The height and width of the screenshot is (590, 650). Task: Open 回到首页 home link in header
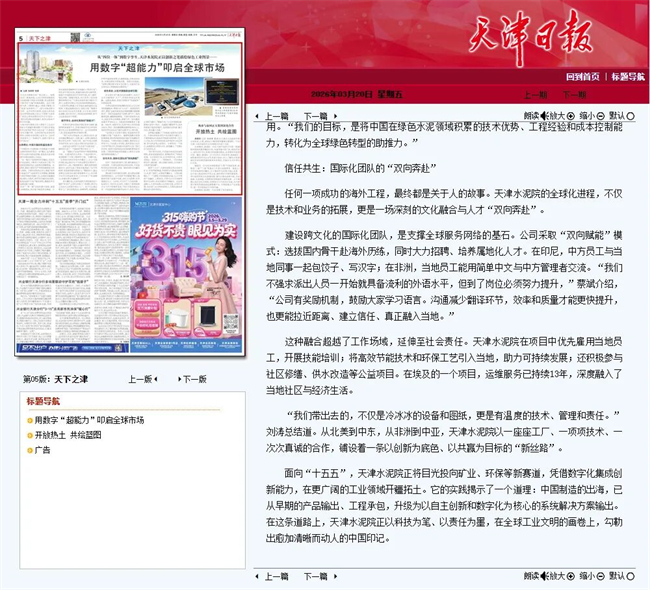(582, 76)
